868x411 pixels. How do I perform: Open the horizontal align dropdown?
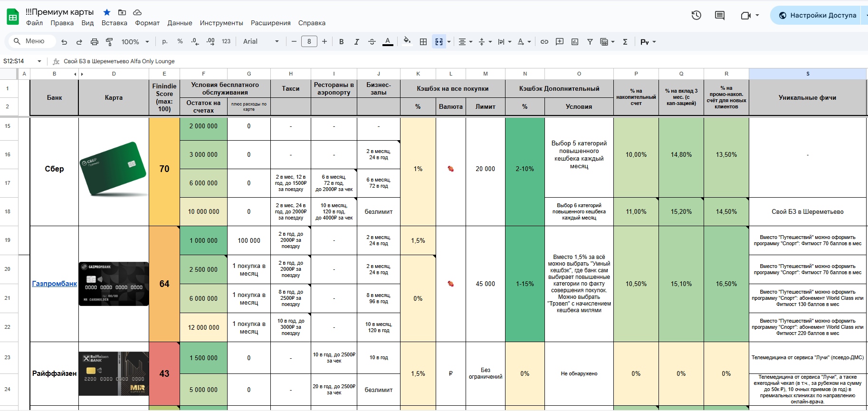465,42
